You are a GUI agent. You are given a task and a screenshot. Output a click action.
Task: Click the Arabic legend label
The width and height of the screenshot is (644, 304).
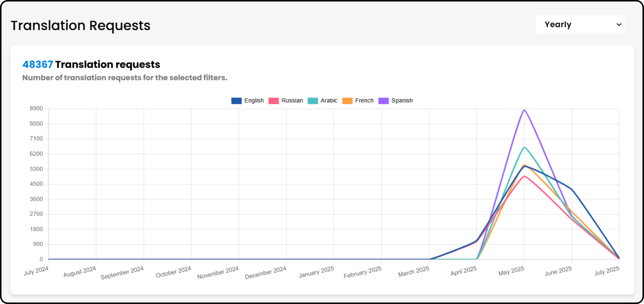point(329,101)
